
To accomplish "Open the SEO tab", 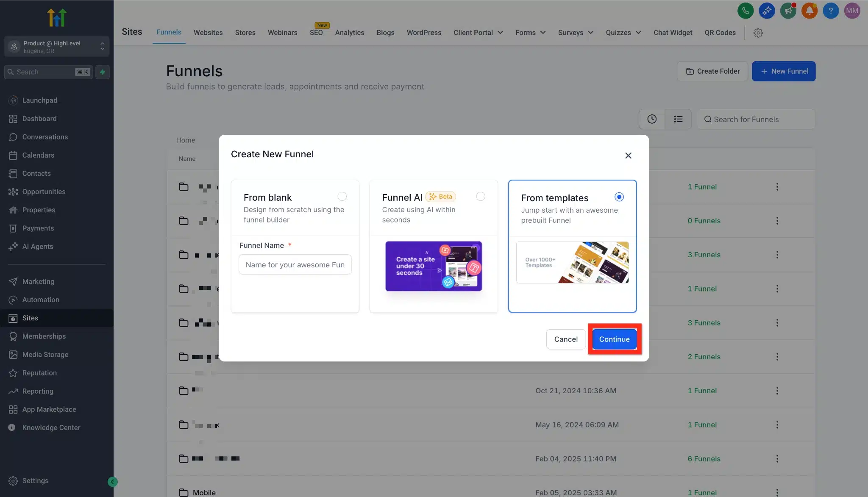I will pos(316,33).
